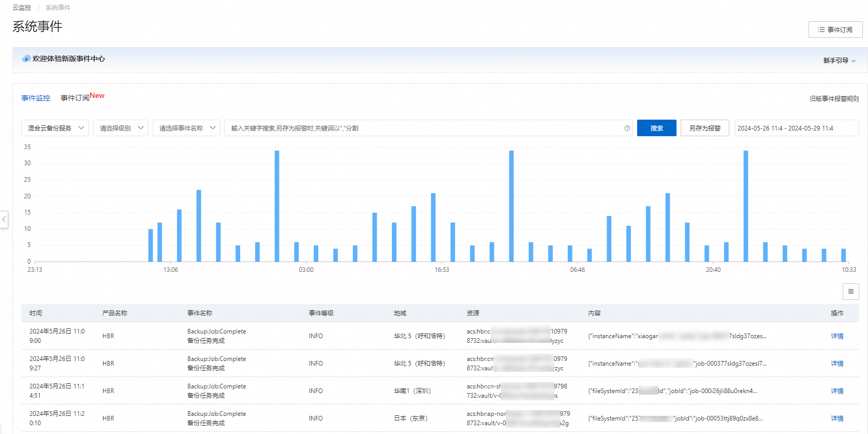Image resolution: width=868 pixels, height=434 pixels.
Task: Open 旧版事件报警规则 link
Action: (x=834, y=98)
